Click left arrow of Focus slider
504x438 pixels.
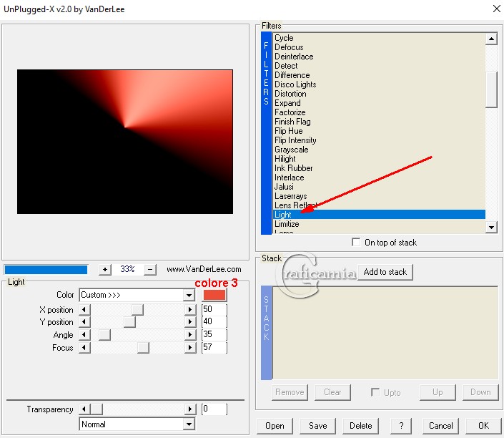point(84,348)
